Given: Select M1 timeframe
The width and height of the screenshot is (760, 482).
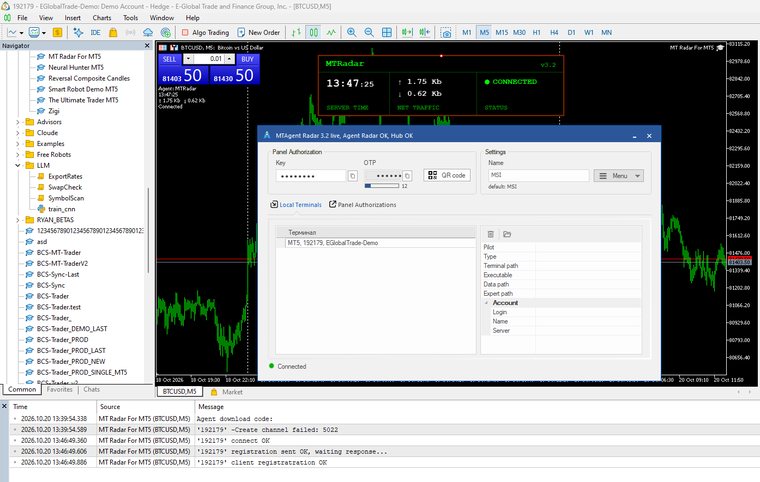Looking at the screenshot, I should [x=467, y=32].
